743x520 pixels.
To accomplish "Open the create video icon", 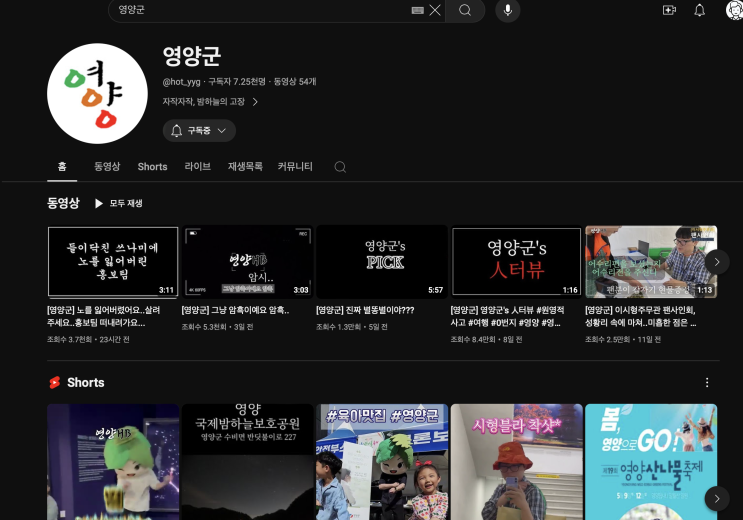I will coord(669,10).
